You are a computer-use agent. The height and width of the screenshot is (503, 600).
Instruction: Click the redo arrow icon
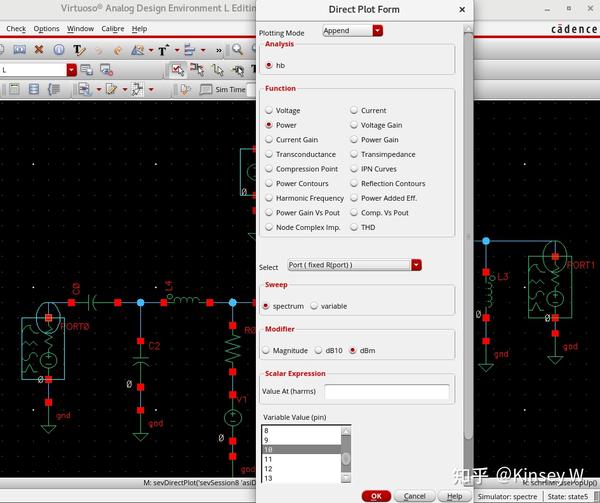(x=118, y=50)
